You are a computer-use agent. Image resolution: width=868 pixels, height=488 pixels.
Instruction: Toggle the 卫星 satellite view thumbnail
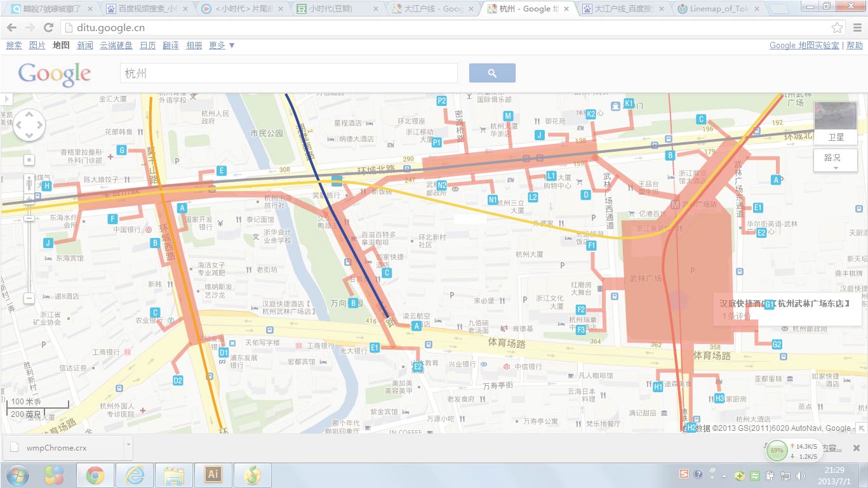(x=835, y=122)
